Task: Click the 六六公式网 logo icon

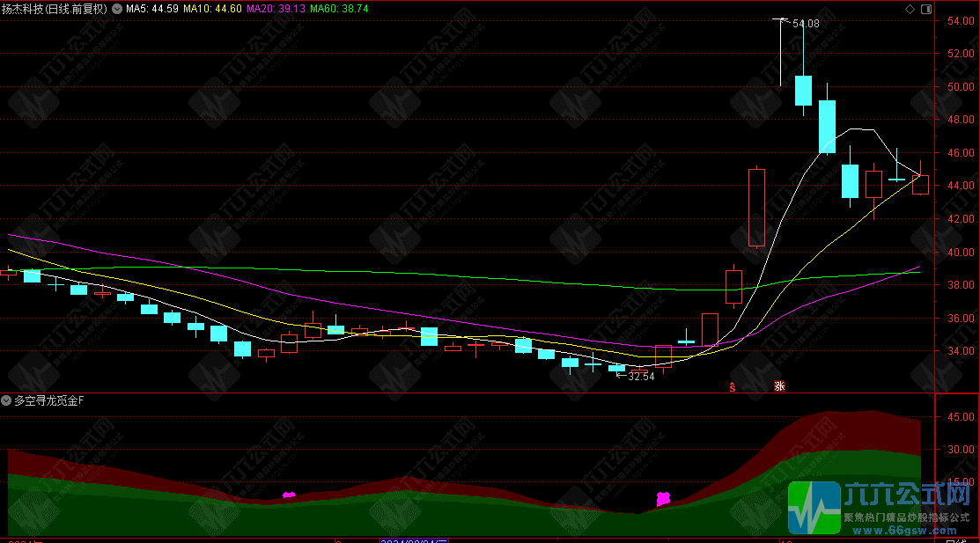Action: click(x=813, y=508)
